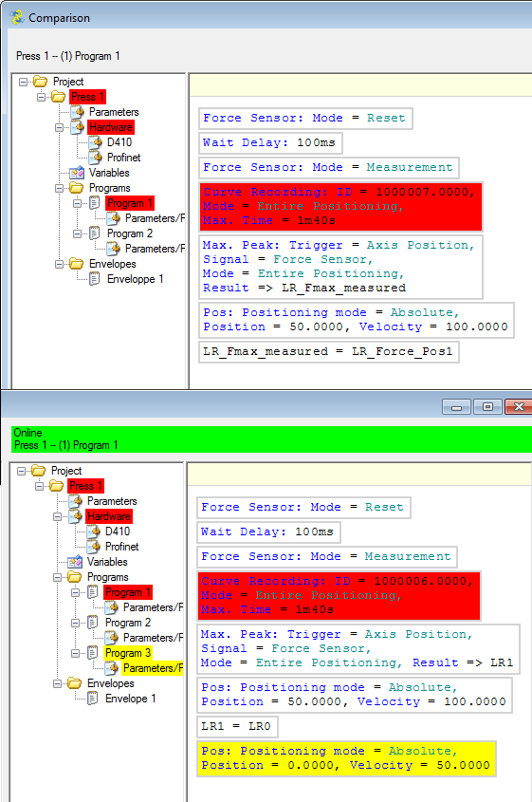Select yellow Parameters under Program 3
This screenshot has width=532, height=802.
(x=153, y=668)
